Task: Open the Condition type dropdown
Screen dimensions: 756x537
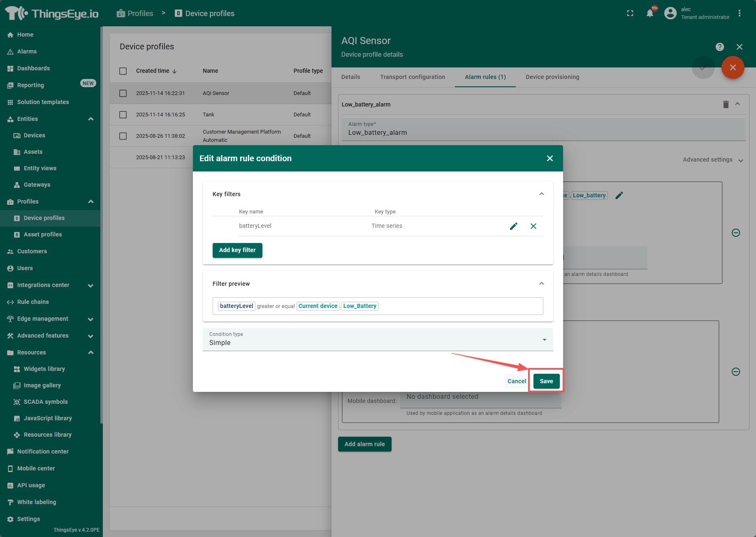Action: click(x=378, y=340)
